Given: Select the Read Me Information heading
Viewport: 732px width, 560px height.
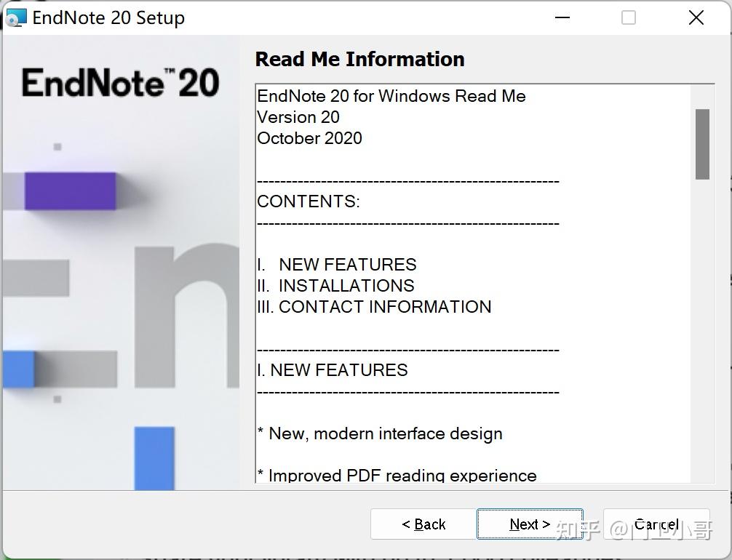Looking at the screenshot, I should pyautogui.click(x=359, y=59).
